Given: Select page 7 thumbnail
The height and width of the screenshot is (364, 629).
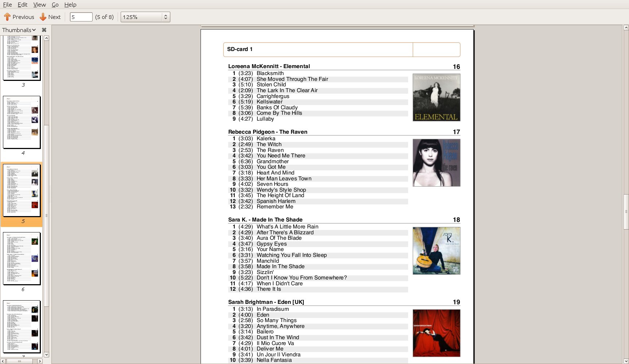Looking at the screenshot, I should (22, 326).
